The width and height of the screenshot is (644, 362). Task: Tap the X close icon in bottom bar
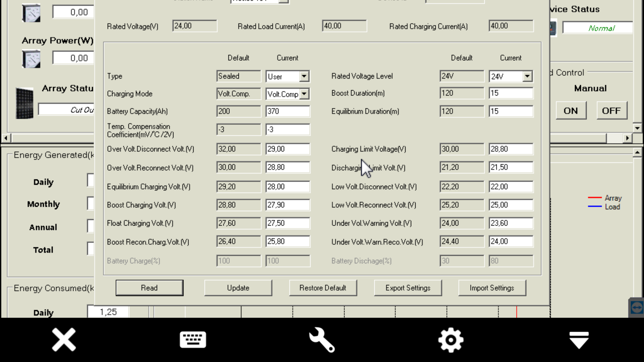point(64,340)
